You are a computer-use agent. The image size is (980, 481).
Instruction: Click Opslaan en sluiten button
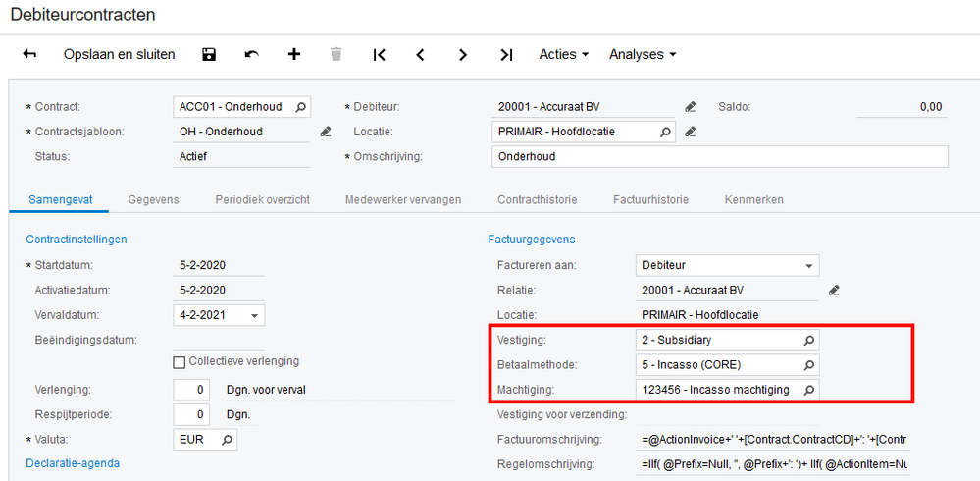point(119,54)
